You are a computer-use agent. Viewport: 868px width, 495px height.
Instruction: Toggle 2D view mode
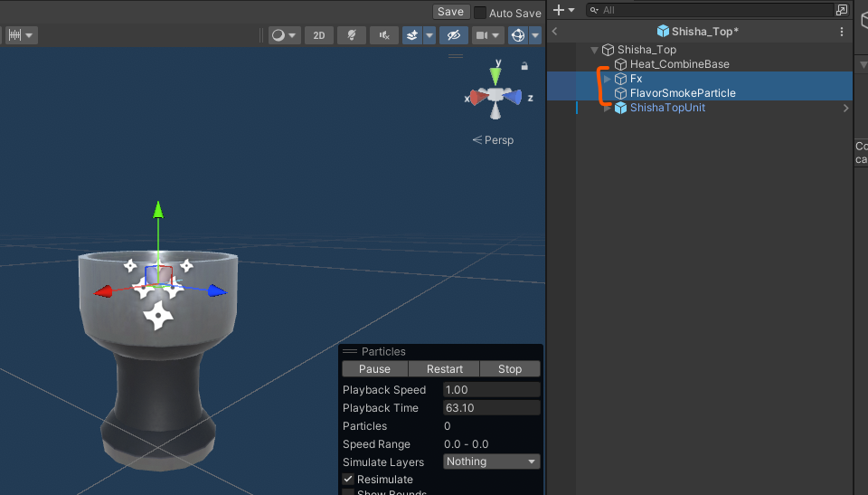tap(319, 35)
